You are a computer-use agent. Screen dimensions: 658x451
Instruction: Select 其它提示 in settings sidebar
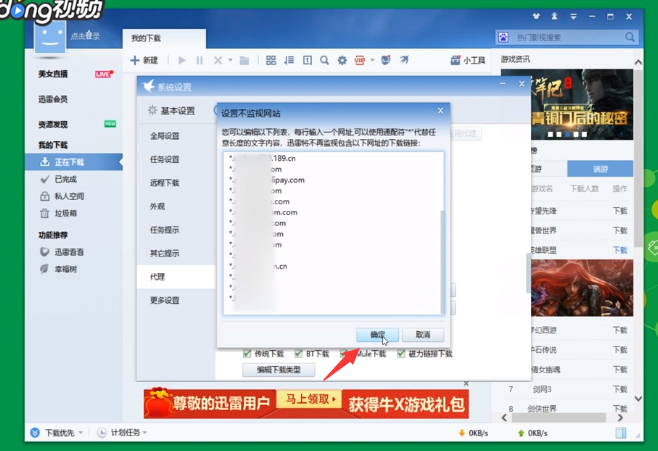pyautogui.click(x=164, y=253)
